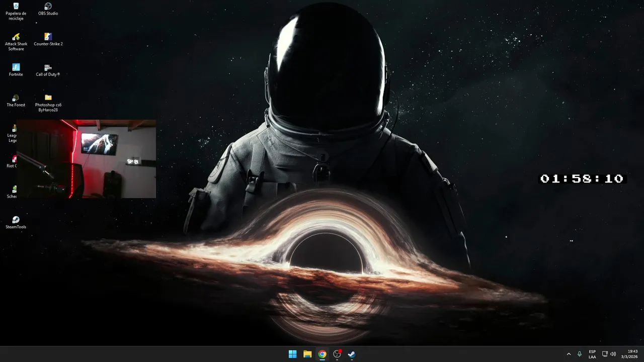This screenshot has height=362, width=644.
Task: Select the Photoshop cs6 ByHarco28 folder
Action: (x=48, y=103)
